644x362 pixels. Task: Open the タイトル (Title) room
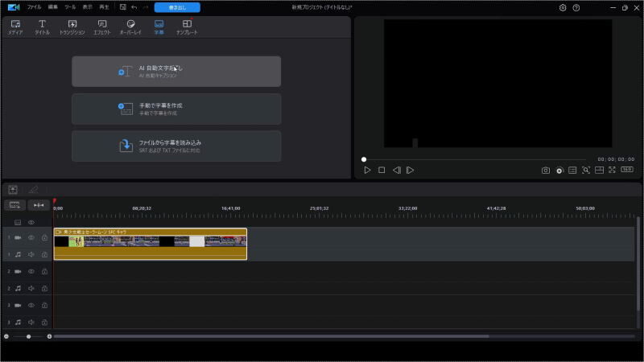[42, 27]
